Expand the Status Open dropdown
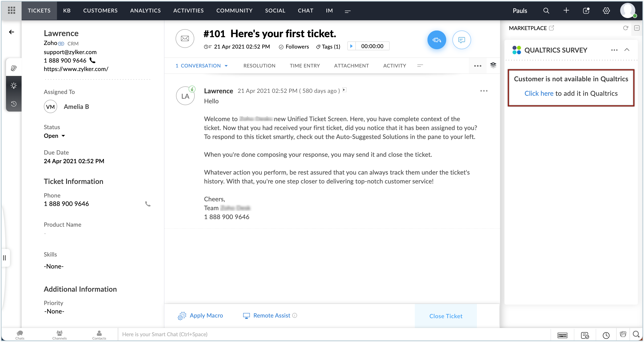 (63, 136)
